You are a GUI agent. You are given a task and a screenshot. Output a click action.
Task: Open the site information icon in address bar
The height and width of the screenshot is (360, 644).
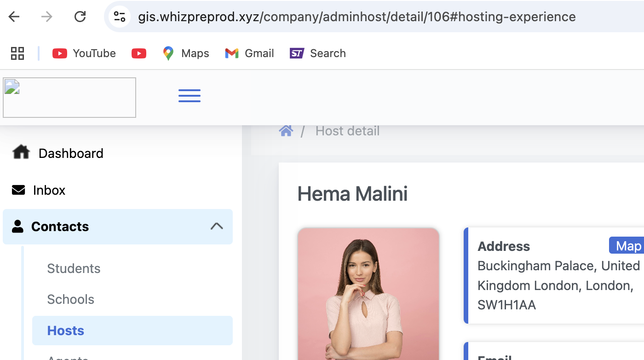(120, 17)
